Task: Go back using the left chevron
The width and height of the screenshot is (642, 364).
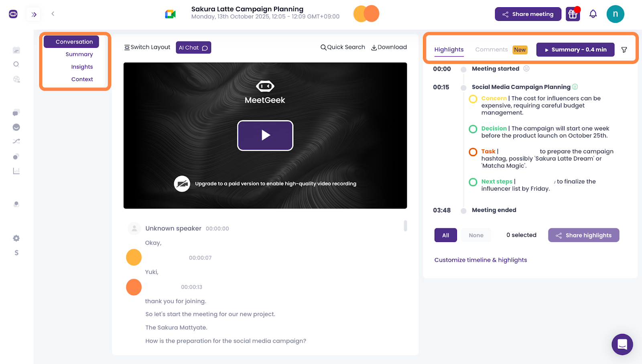Action: pos(53,14)
